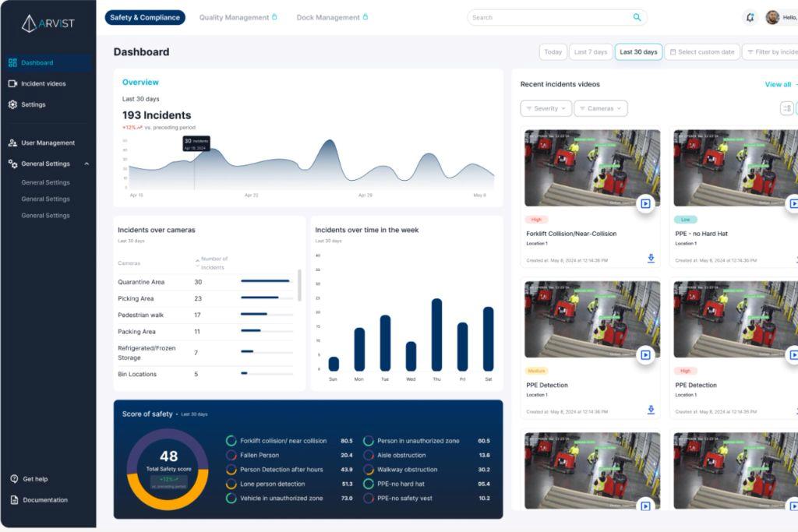Open the PPE - no Hard Hat thumbnail
This screenshot has width=798, height=532.
736,167
